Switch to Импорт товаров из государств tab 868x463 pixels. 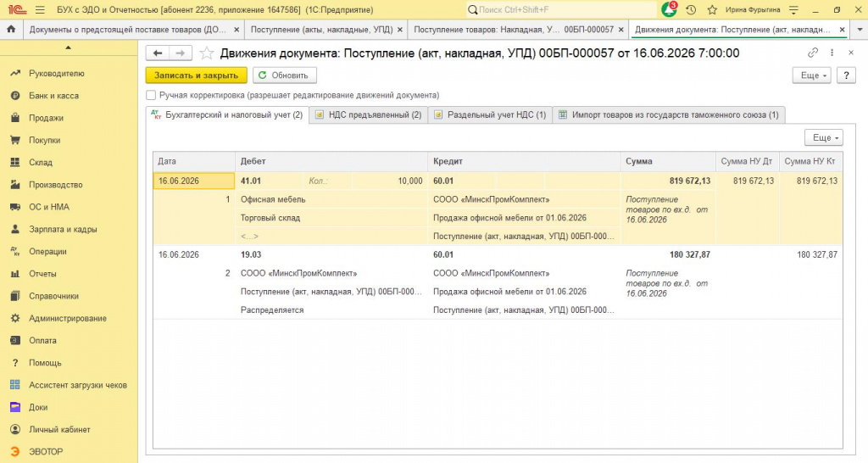[669, 114]
